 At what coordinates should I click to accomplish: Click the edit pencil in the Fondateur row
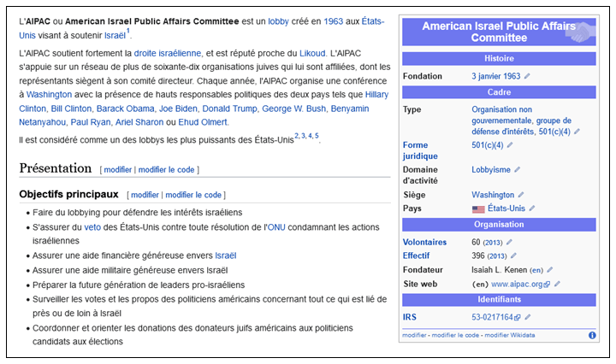point(550,269)
